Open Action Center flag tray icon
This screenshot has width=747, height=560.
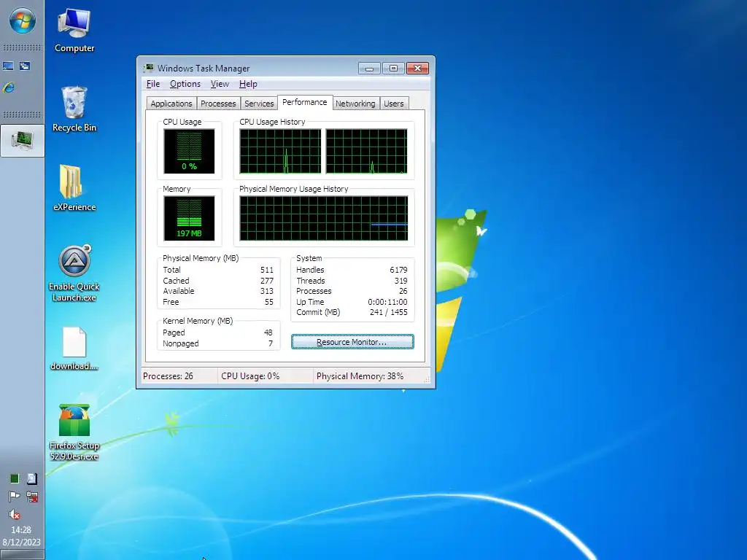[x=15, y=497]
